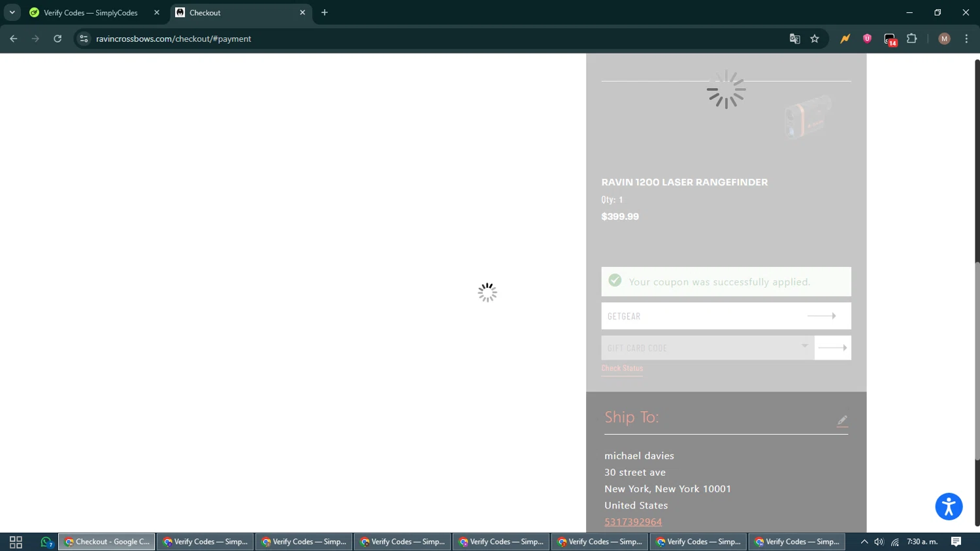
Task: Reload the checkout page
Action: coord(57,39)
